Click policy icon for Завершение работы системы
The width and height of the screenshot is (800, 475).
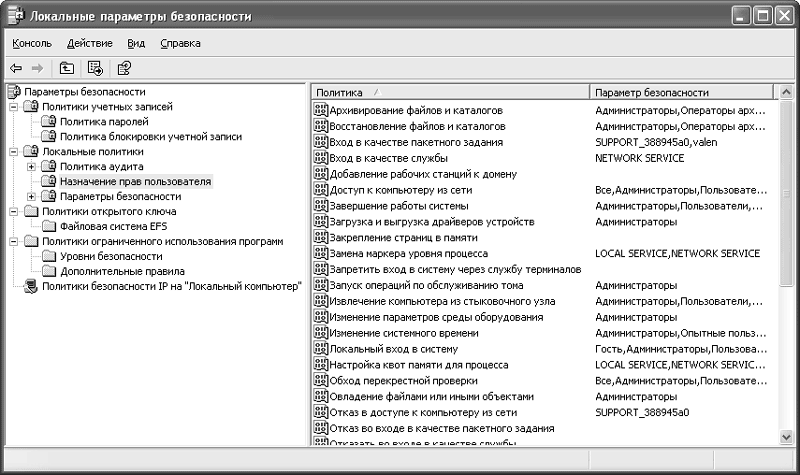click(320, 205)
